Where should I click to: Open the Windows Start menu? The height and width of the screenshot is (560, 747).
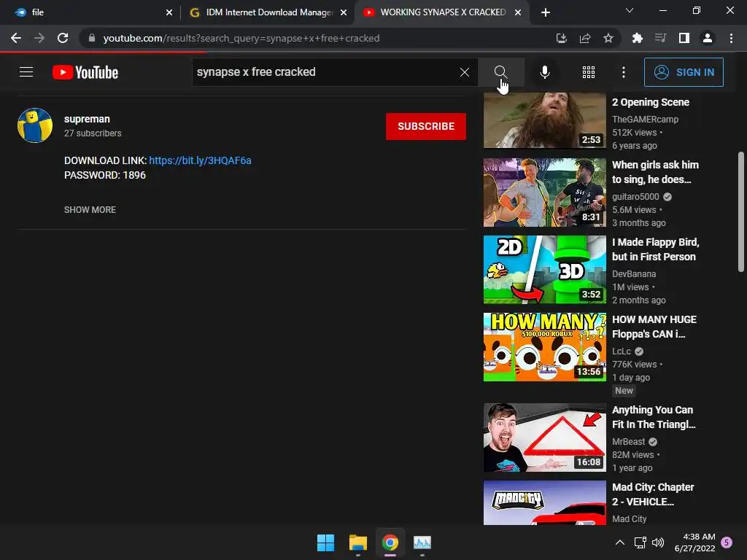pos(326,542)
